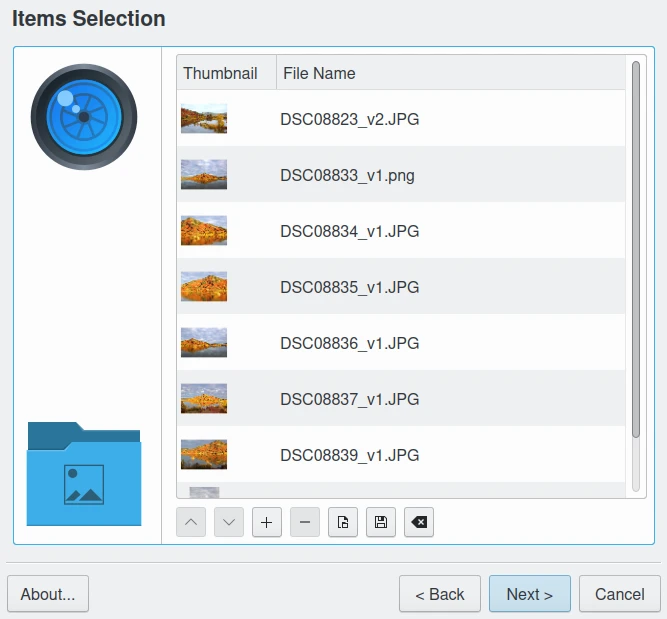Click the thumbnail of DSC08839_v1.JPG
The height and width of the screenshot is (619, 667).
[x=204, y=455]
